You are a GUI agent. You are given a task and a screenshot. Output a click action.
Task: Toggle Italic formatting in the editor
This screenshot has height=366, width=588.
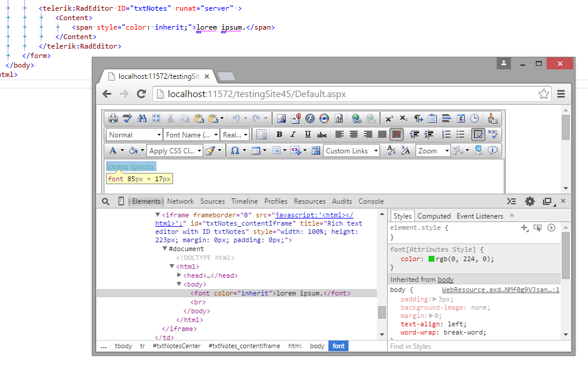pos(293,135)
